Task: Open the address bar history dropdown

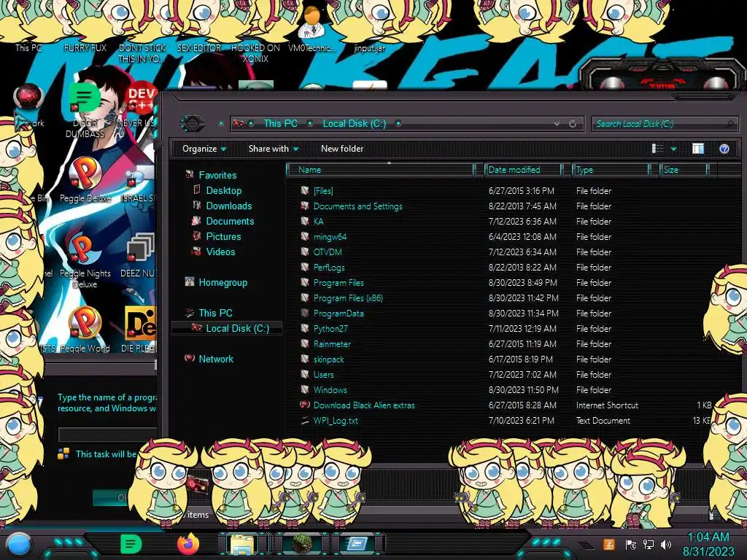Action: tap(557, 124)
